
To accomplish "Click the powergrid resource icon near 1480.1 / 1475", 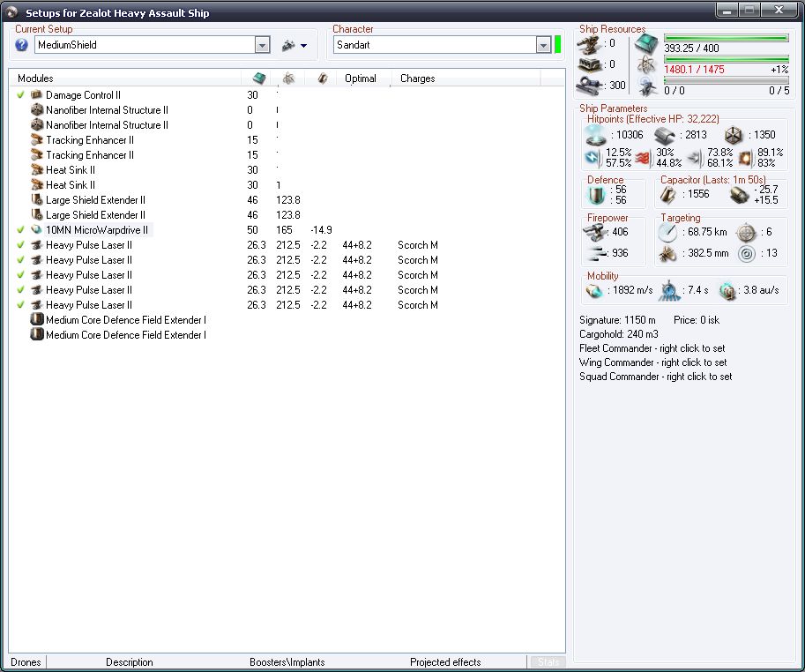I will point(646,64).
